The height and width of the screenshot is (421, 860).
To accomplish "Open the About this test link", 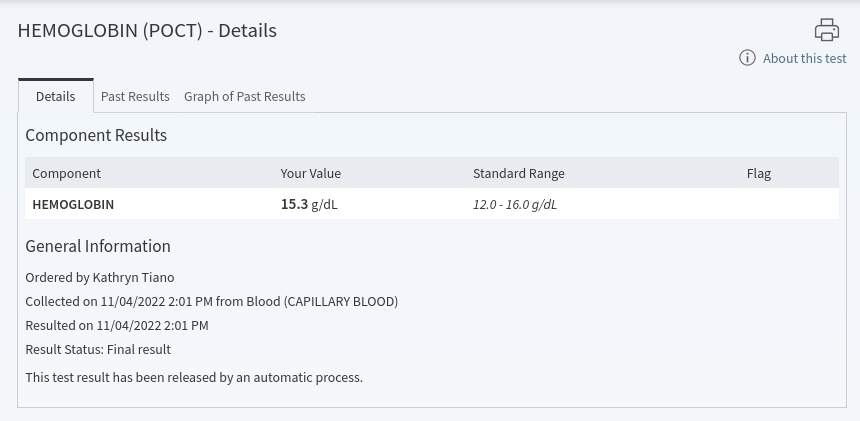I will pyautogui.click(x=805, y=58).
